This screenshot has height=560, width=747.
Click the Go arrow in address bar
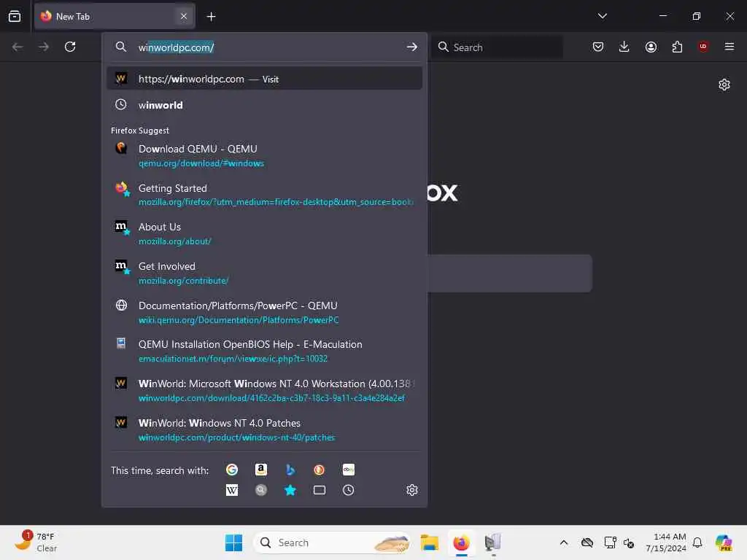click(411, 47)
